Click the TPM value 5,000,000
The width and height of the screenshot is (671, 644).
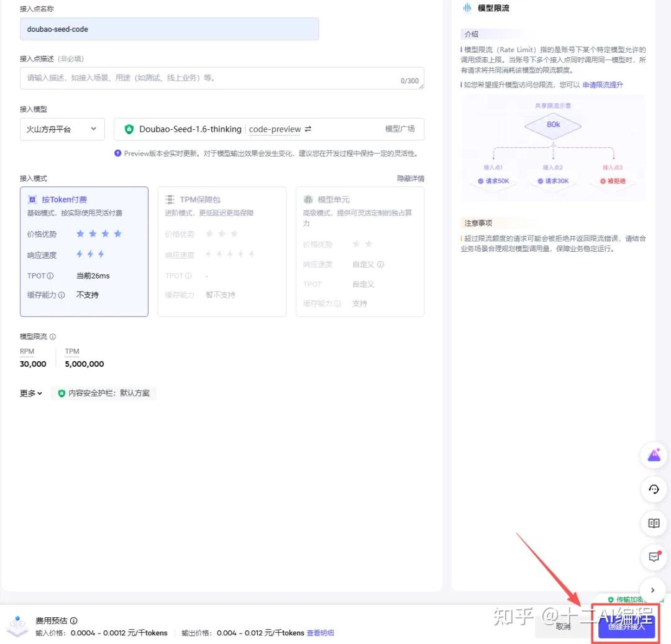tap(84, 364)
